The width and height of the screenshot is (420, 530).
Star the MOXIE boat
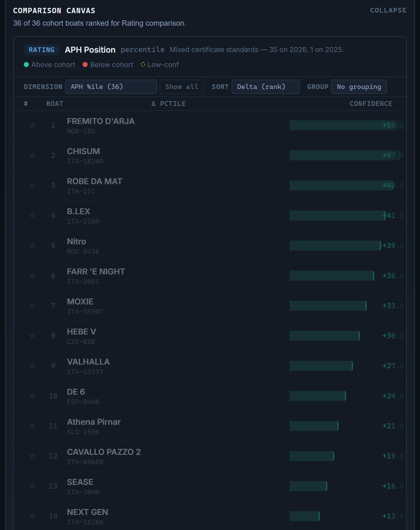33,306
